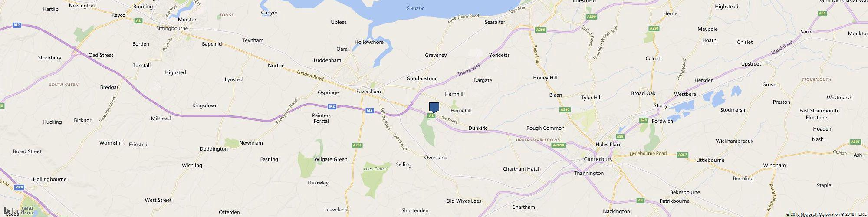Click the Dunkirk village label
The width and height of the screenshot is (868, 217).
[x=477, y=128]
